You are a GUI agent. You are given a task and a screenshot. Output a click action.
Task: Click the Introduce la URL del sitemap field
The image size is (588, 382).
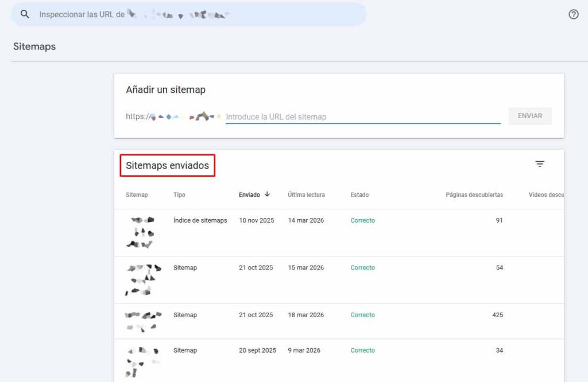pyautogui.click(x=362, y=116)
